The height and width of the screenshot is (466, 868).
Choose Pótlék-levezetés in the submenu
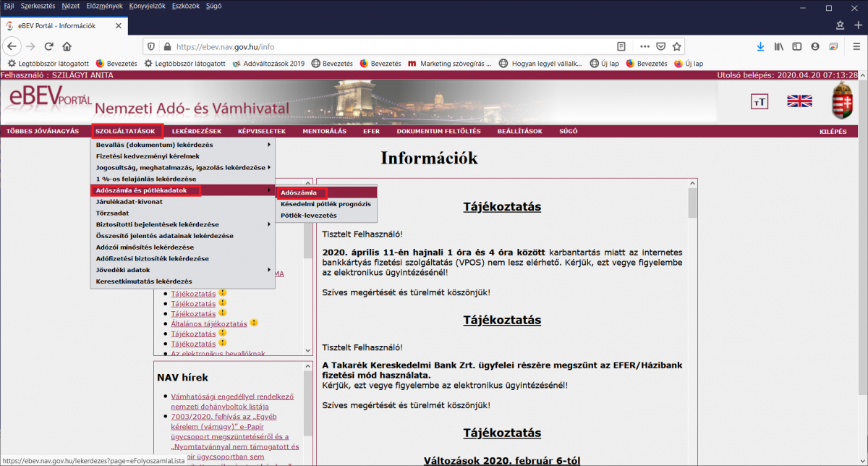(x=326, y=216)
